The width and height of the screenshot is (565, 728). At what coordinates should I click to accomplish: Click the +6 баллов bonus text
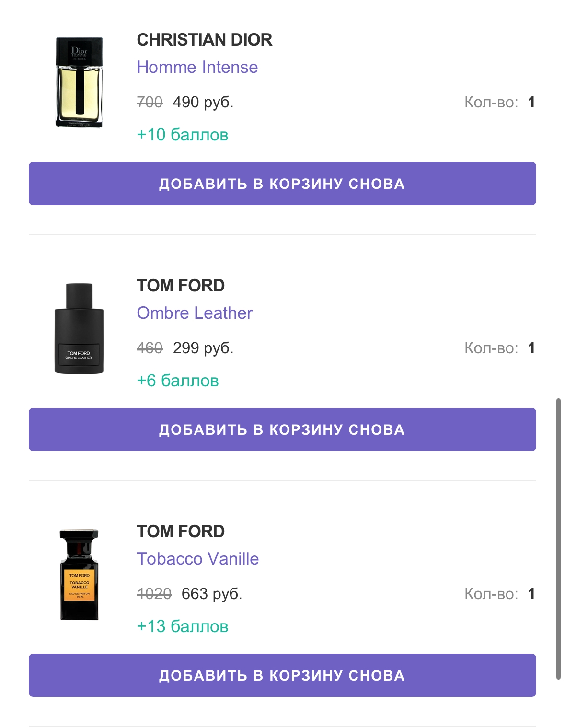tap(177, 381)
